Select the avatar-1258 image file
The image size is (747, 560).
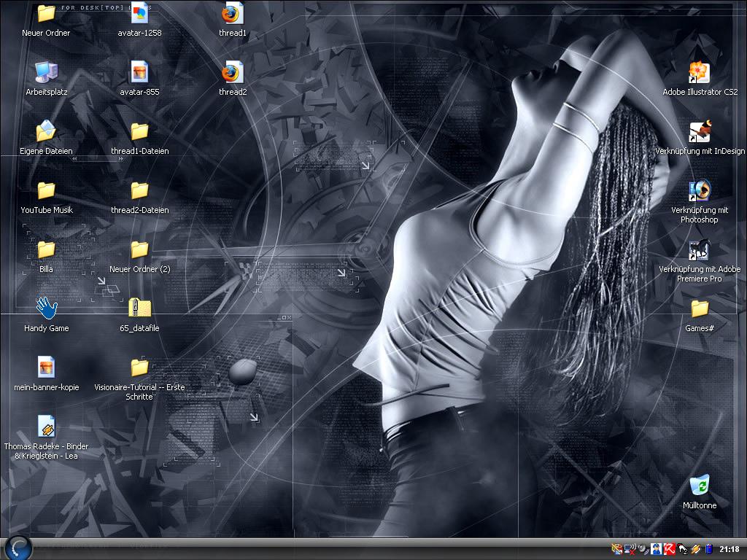139,14
